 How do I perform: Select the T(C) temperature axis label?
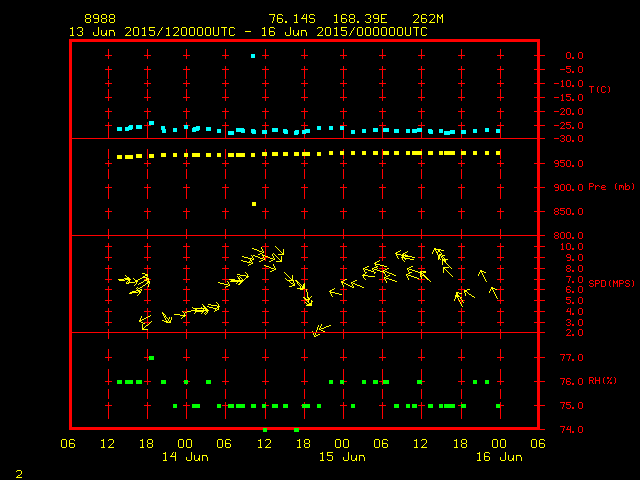pos(600,90)
